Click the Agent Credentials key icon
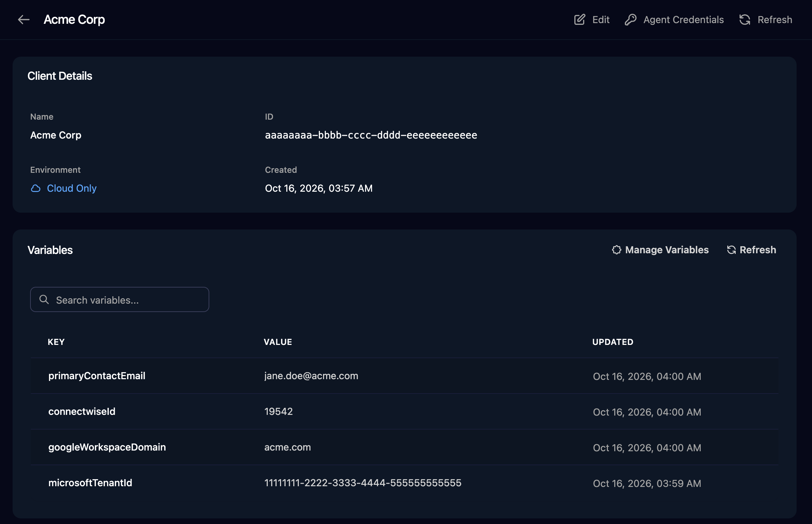 click(630, 20)
